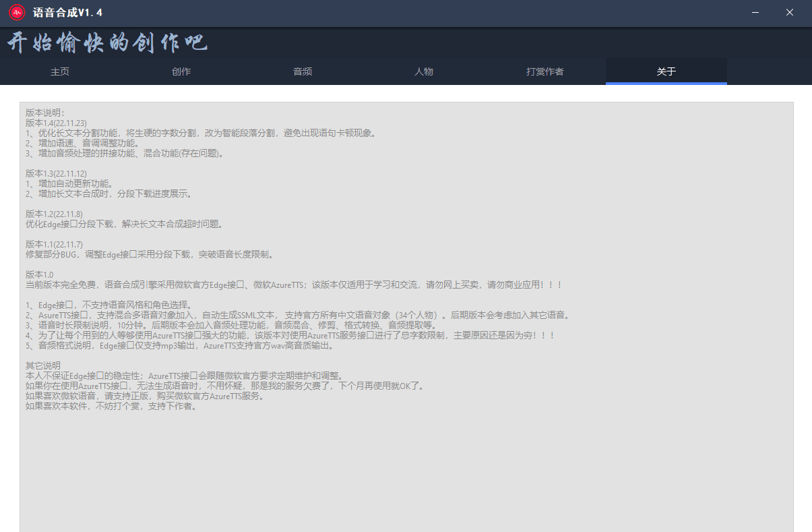812x532 pixels.
Task: Click the 版本1.3(22.11.12) changelog line
Action: tap(56, 173)
